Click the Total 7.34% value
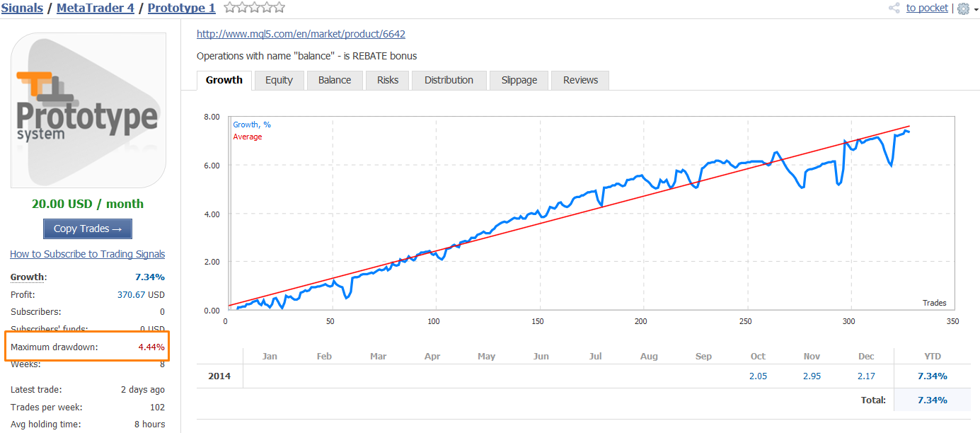 (x=932, y=400)
